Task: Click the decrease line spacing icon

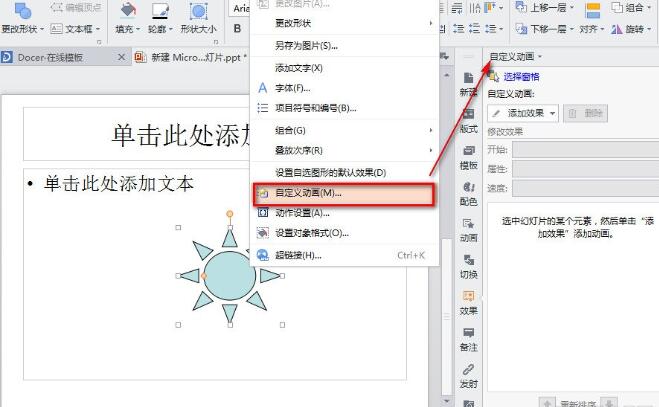Action: click(474, 29)
